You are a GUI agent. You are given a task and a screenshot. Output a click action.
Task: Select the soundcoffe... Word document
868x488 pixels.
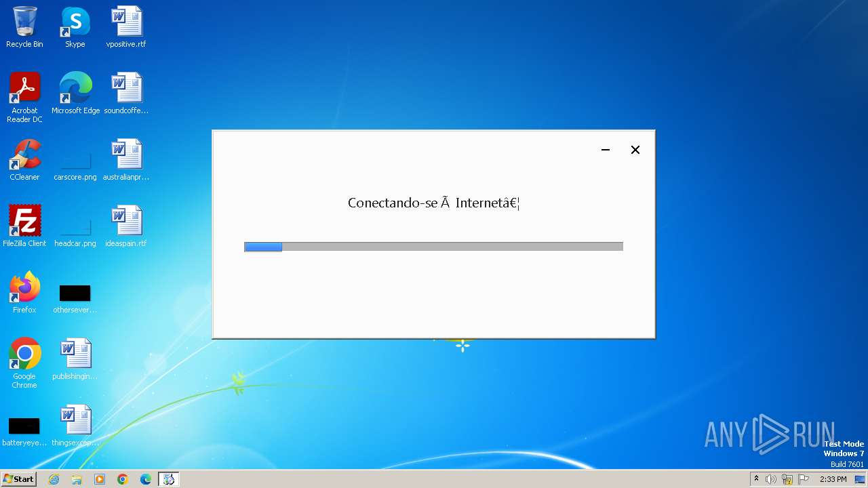tap(126, 94)
